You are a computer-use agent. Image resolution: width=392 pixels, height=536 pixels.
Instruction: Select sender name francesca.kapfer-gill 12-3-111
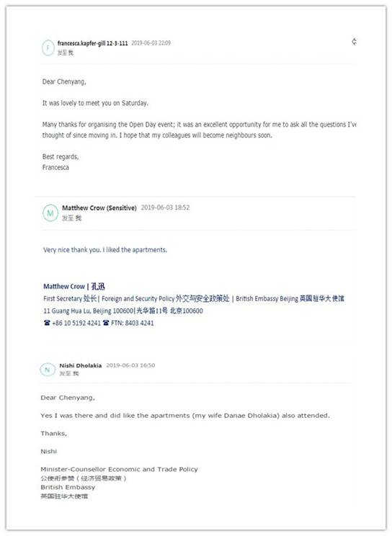(x=92, y=43)
